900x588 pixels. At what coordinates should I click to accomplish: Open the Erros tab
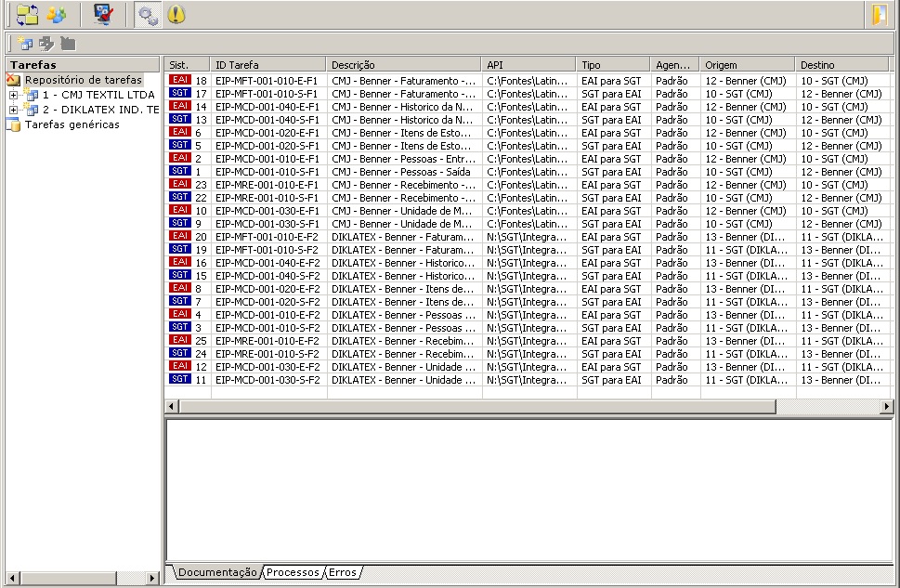(342, 572)
